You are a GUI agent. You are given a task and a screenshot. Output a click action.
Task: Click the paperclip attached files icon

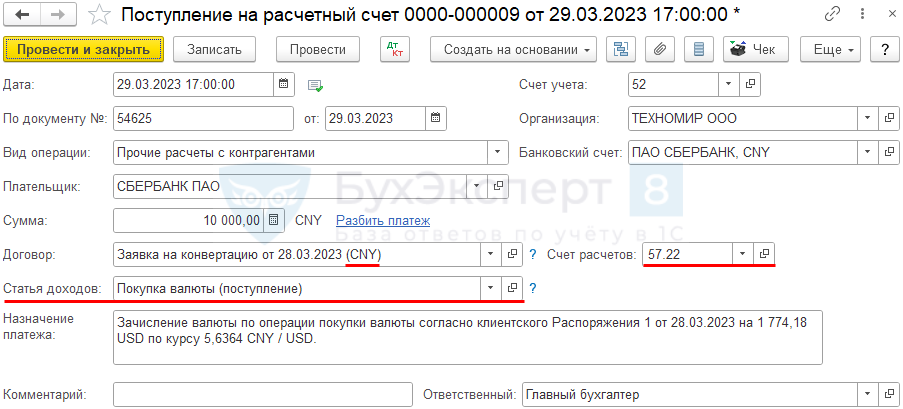(659, 49)
